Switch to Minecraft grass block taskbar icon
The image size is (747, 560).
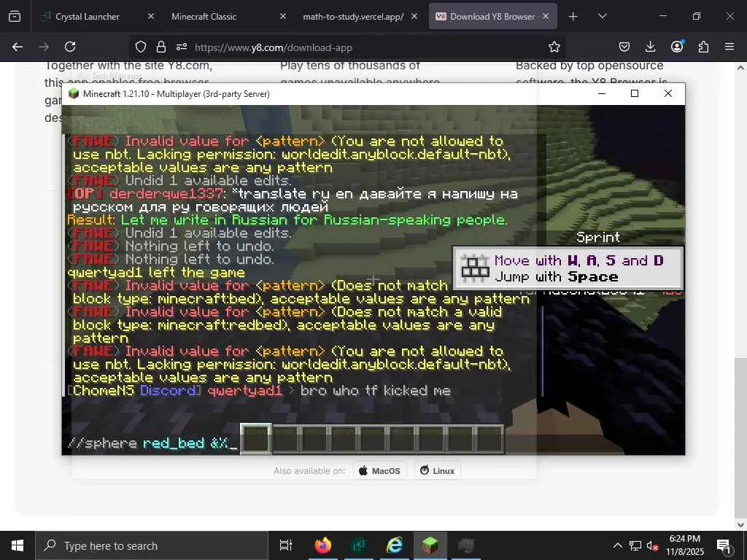[430, 545]
